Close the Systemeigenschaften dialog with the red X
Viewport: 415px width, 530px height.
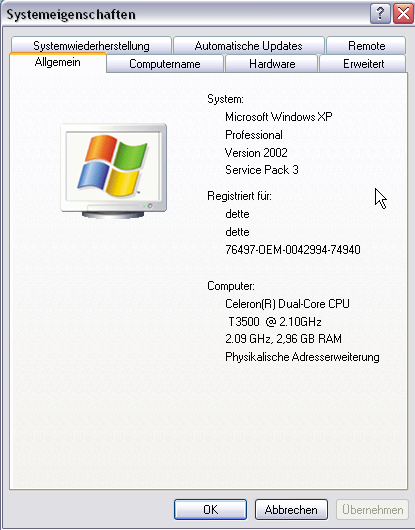(403, 14)
